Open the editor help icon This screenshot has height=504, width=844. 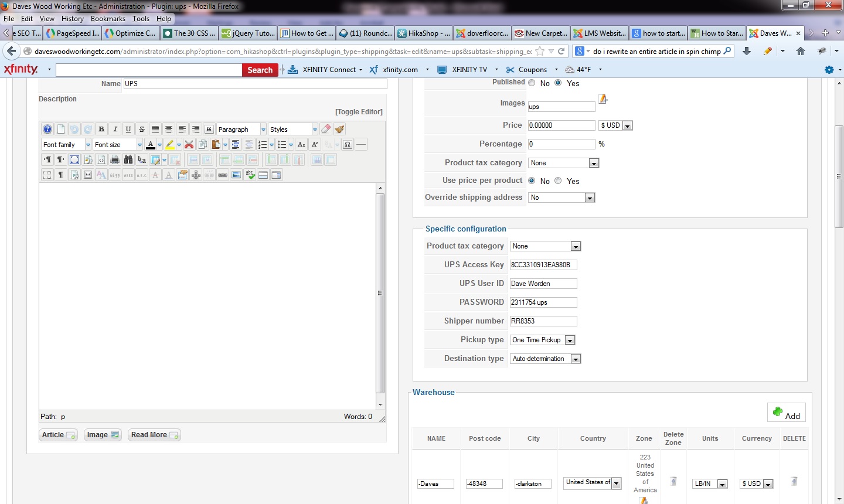[47, 129]
